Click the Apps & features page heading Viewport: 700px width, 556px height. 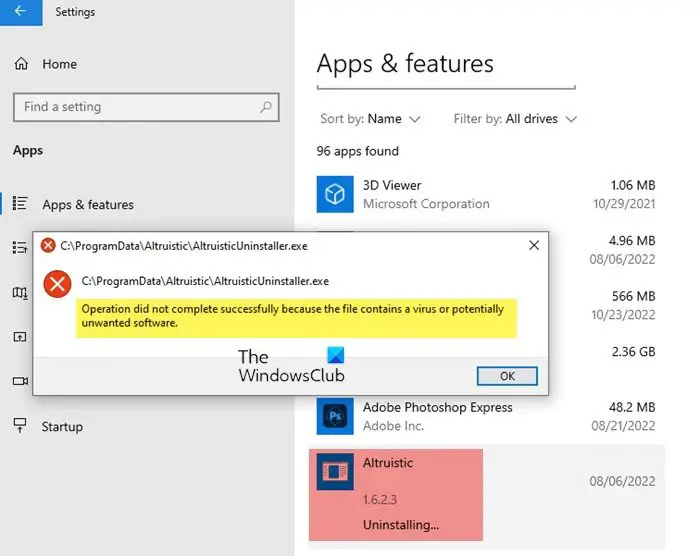(405, 63)
